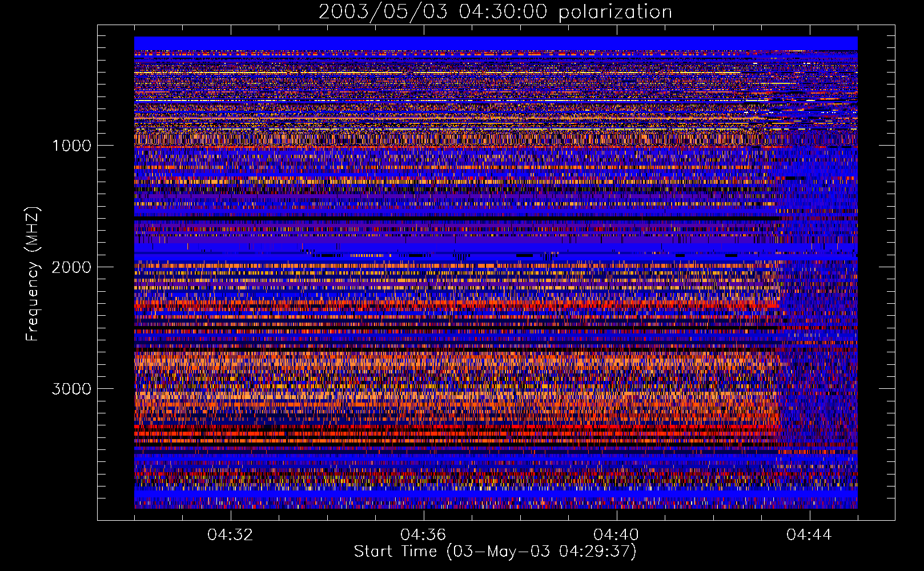Click the "3000" frequency tick label

point(71,389)
